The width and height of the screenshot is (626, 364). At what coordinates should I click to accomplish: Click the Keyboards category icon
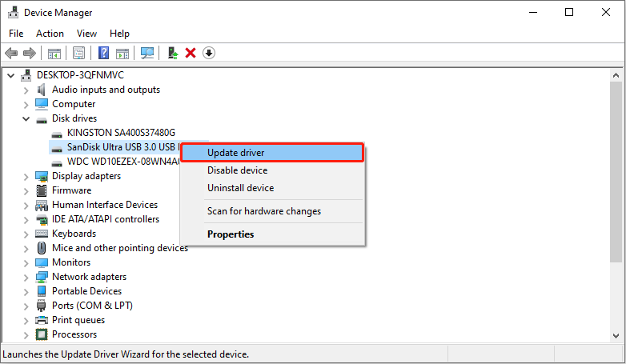point(42,234)
